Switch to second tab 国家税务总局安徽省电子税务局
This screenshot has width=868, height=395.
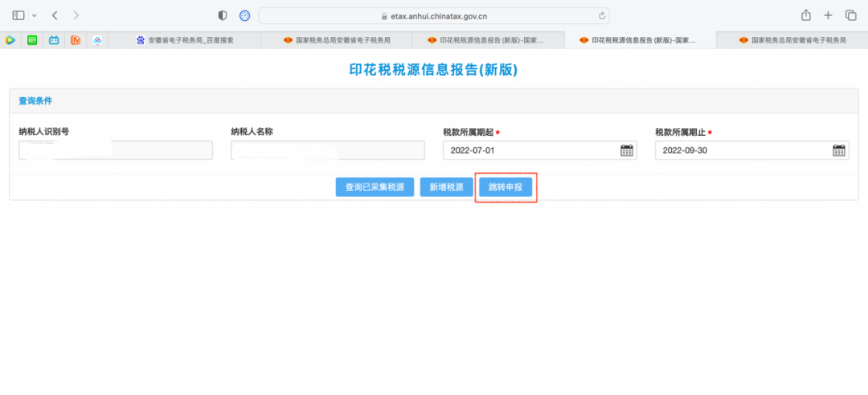[337, 40]
